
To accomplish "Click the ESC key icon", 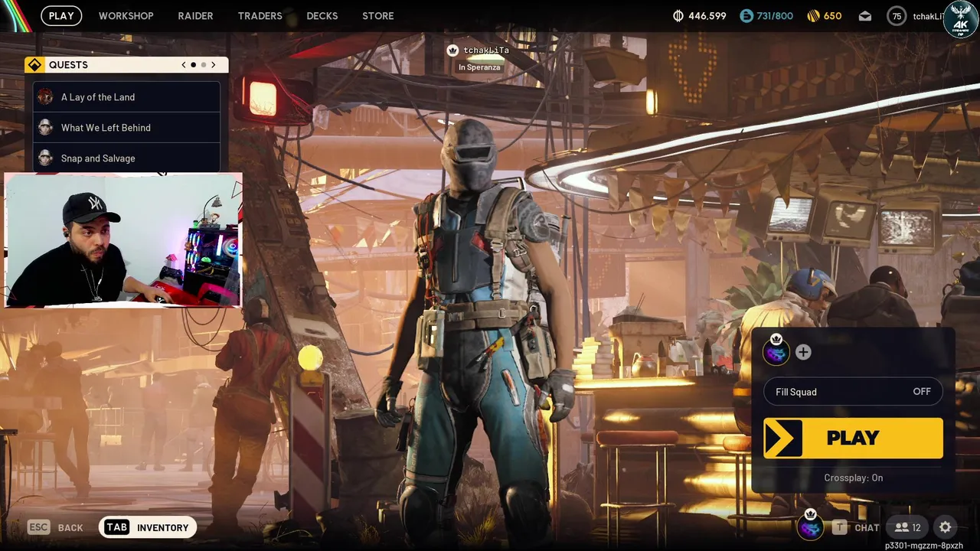I will (x=38, y=527).
